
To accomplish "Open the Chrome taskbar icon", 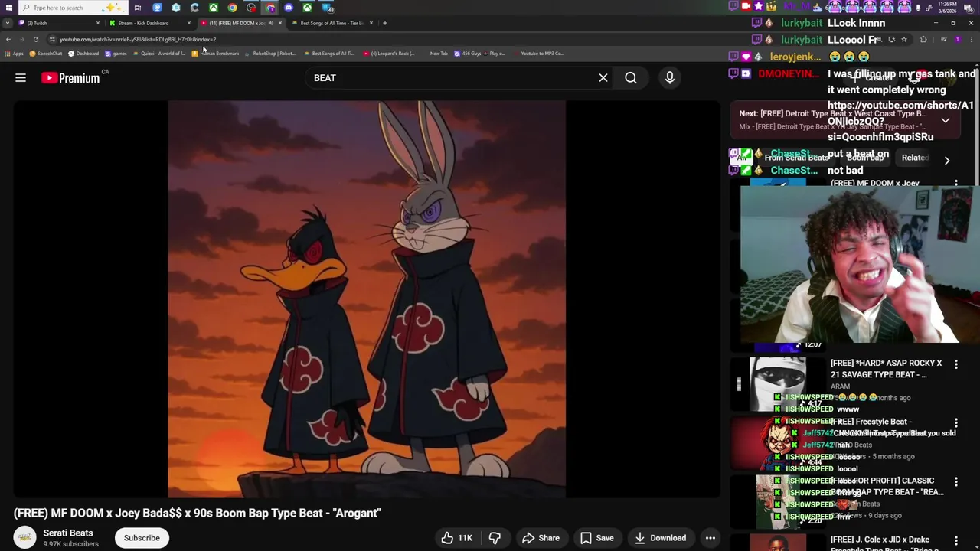I will coord(232,8).
